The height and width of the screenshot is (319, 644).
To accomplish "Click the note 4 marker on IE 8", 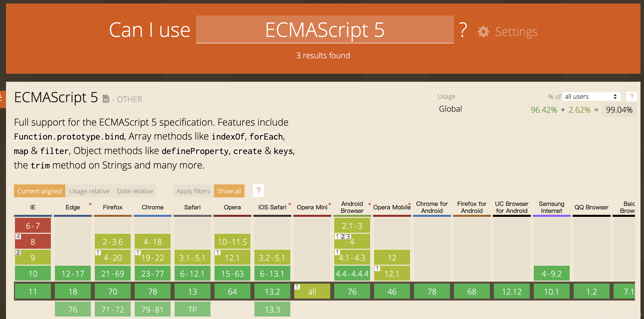I will click(18, 237).
